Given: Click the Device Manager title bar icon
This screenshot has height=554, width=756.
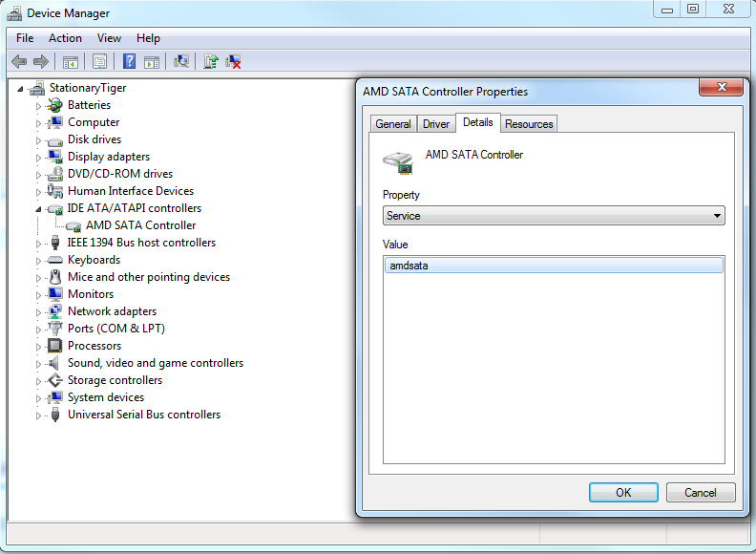Looking at the screenshot, I should 14,13.
